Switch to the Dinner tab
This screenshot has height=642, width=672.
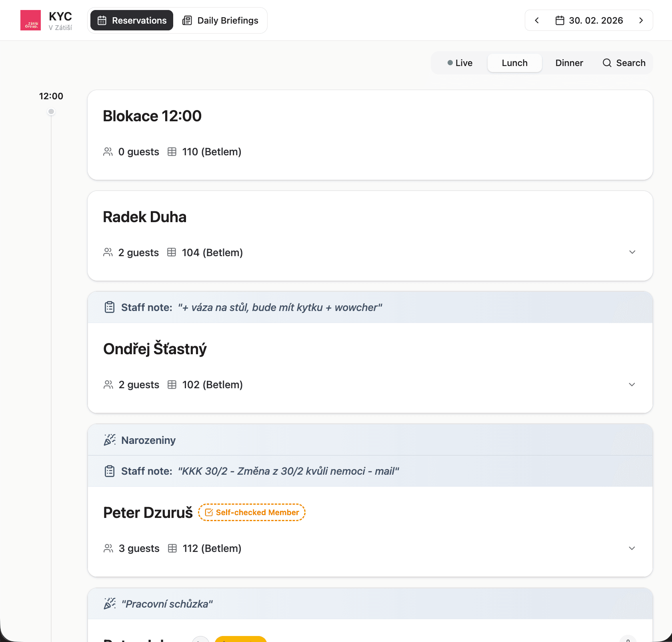click(569, 63)
